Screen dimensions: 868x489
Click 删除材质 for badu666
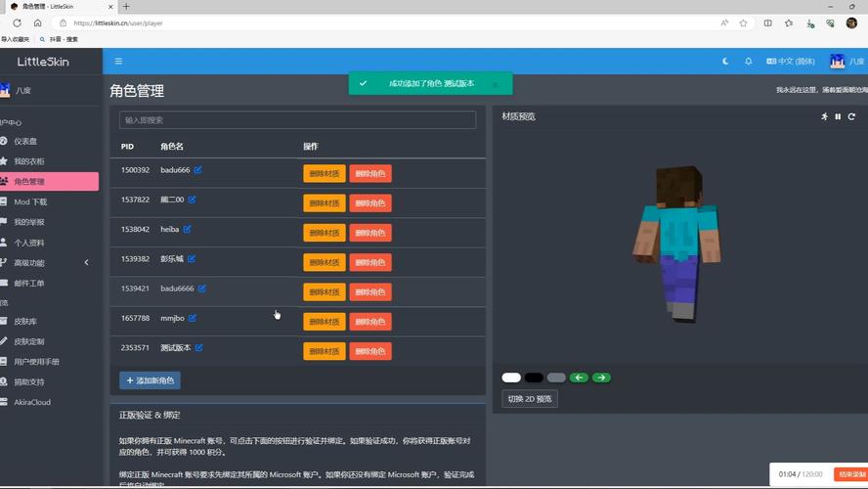click(x=325, y=173)
